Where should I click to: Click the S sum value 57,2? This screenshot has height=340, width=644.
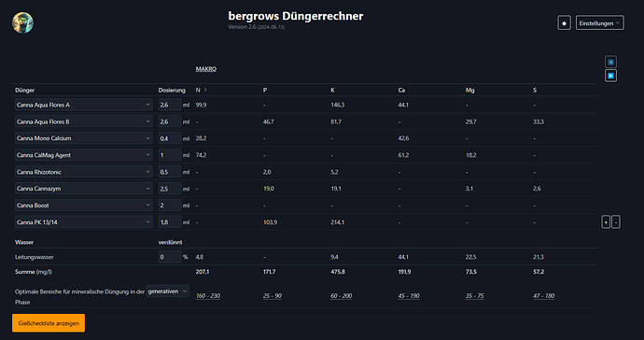click(x=539, y=272)
